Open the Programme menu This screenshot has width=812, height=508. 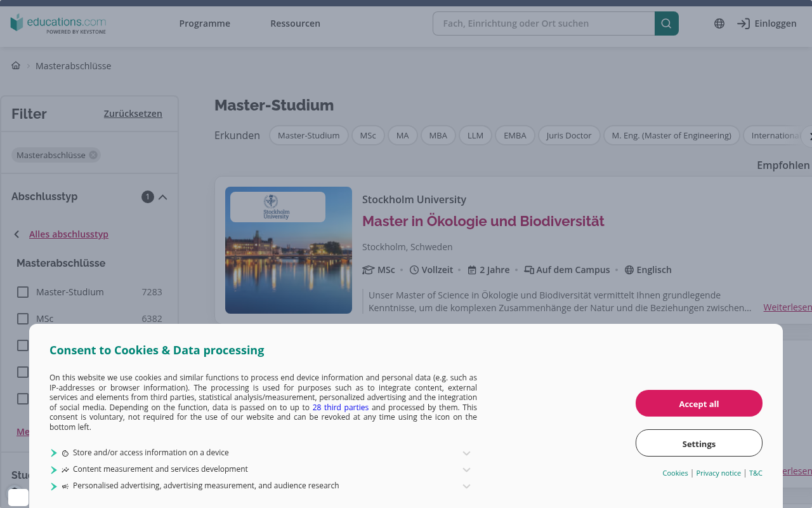[205, 23]
